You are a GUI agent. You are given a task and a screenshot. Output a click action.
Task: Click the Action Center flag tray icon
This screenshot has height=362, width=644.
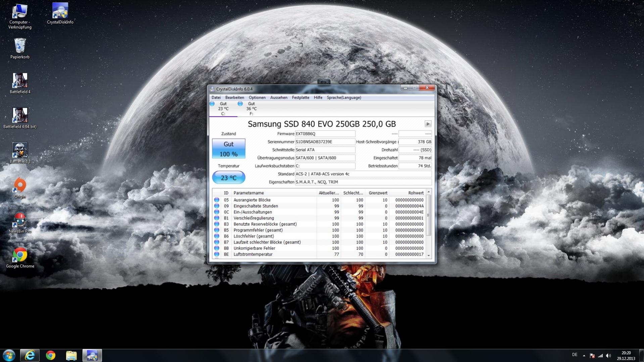pos(592,356)
